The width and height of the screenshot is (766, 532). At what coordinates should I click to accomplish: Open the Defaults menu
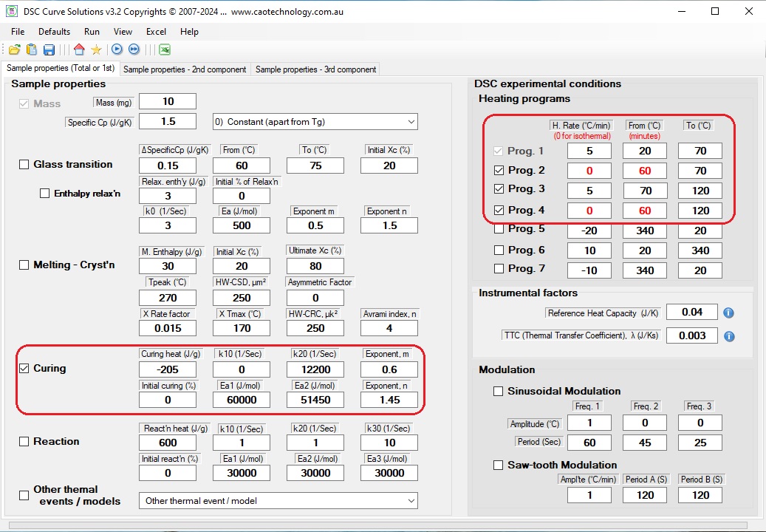(x=54, y=31)
